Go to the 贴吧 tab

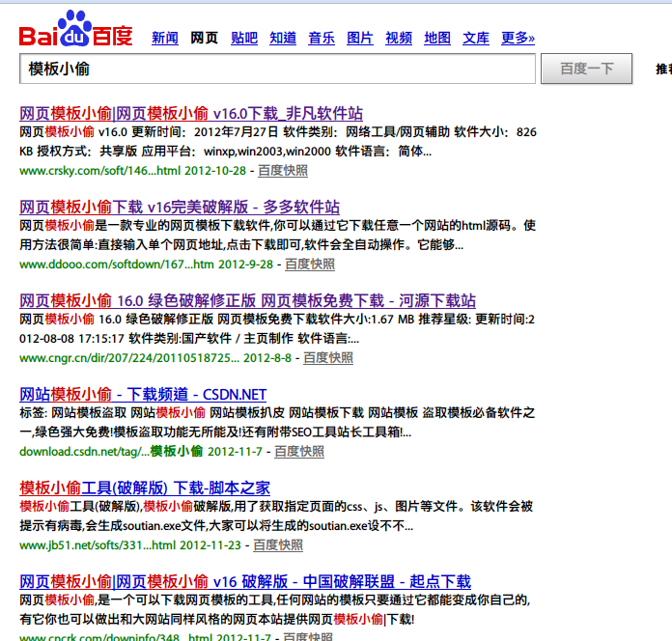pos(244,39)
